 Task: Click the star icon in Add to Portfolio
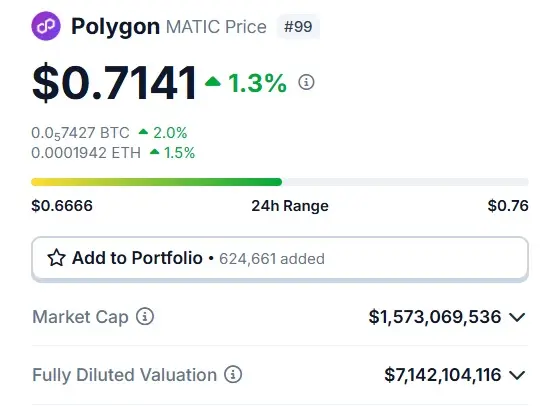[56, 258]
